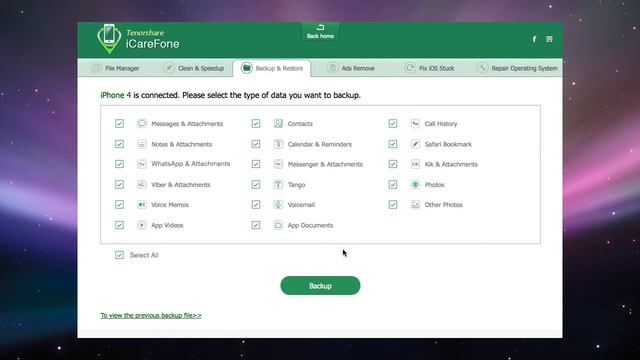Image resolution: width=640 pixels, height=360 pixels.
Task: Click the Safari Bookmark icon
Action: pyautogui.click(x=415, y=144)
